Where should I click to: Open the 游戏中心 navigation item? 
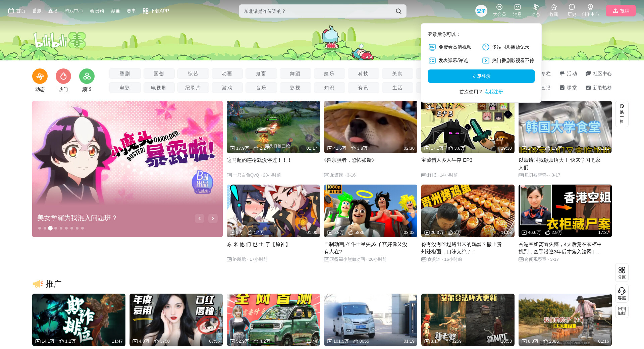(x=74, y=11)
